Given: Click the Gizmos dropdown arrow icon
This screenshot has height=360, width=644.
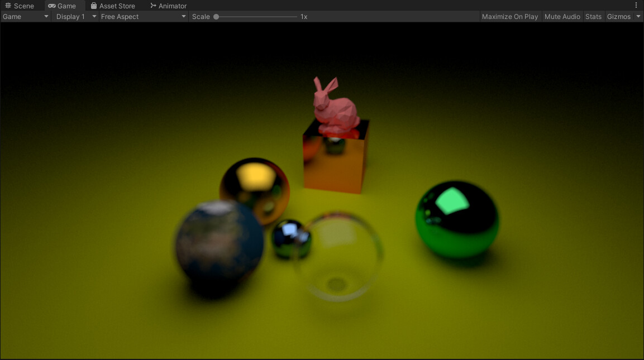Looking at the screenshot, I should [638, 16].
